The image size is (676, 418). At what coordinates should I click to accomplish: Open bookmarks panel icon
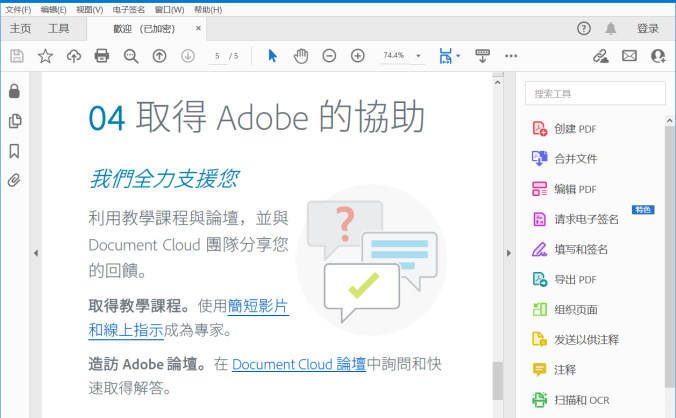[x=14, y=151]
